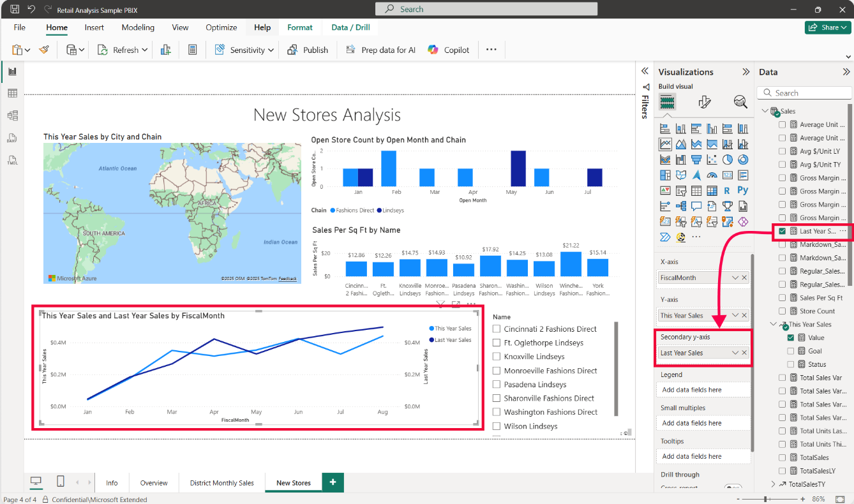Image resolution: width=854 pixels, height=504 pixels.
Task: Collapse the Sales table in Data pane
Action: 765,112
